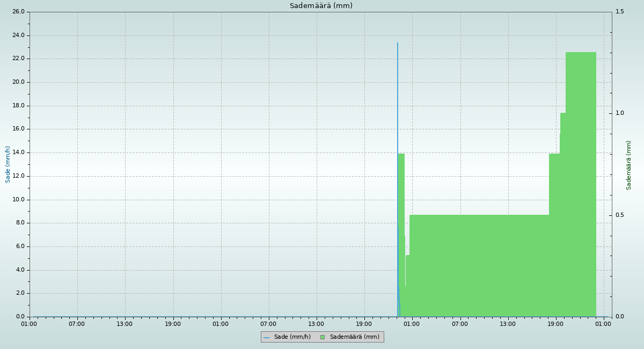The width and height of the screenshot is (644, 349).
Task: Click the right axis title "Sademäärä (mm)"
Action: (629, 165)
